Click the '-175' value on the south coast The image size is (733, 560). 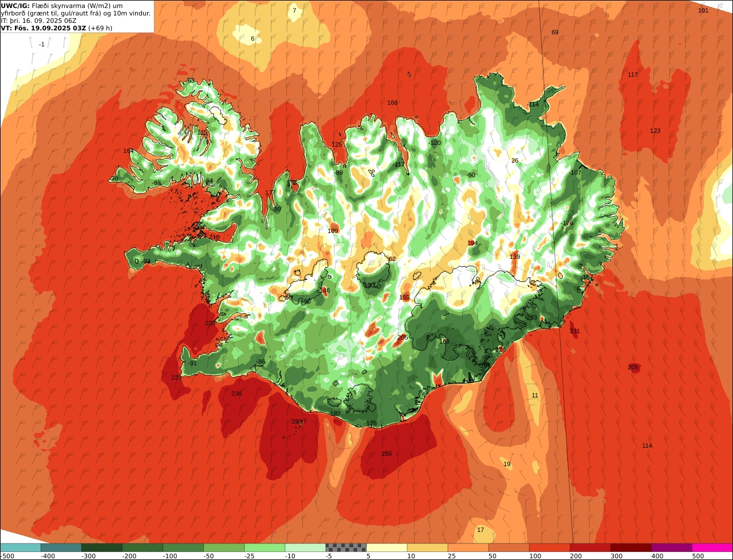371,424
